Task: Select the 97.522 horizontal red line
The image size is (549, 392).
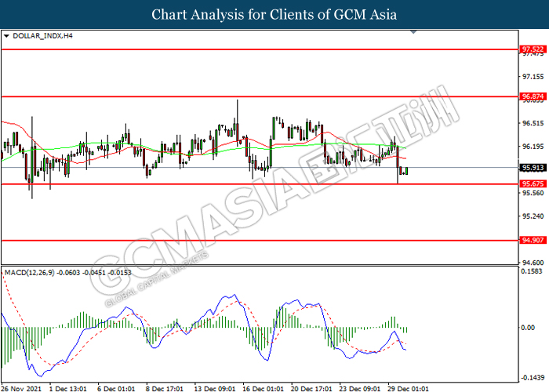Action: pos(260,49)
